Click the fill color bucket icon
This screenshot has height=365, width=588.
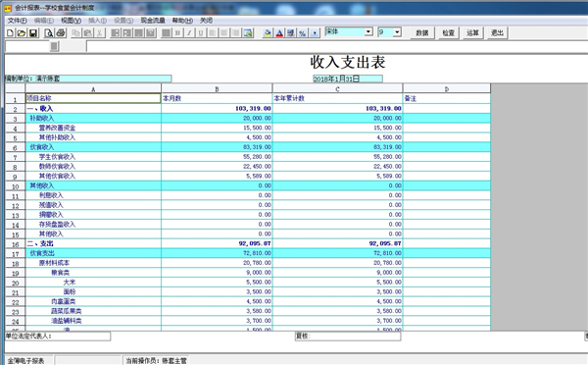click(x=268, y=33)
